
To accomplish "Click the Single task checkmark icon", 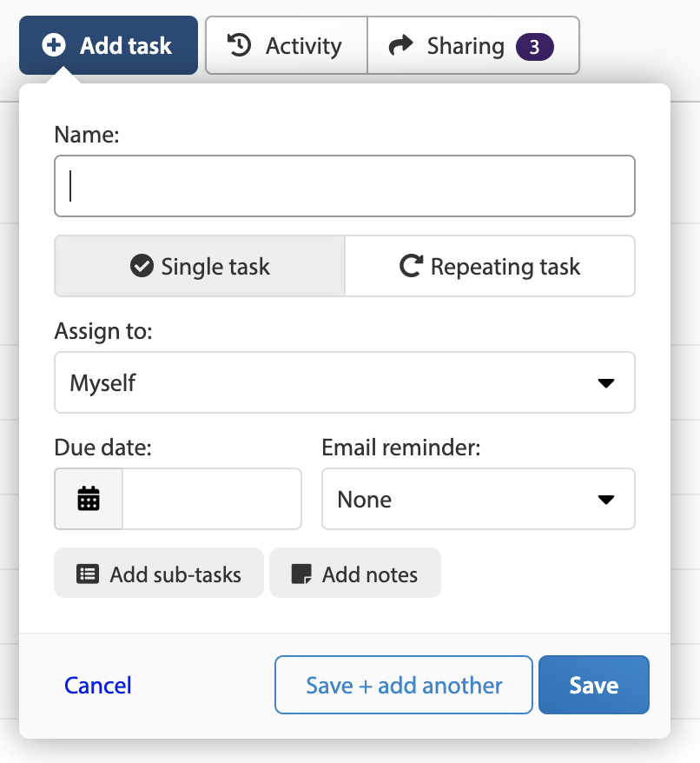I will point(142,266).
